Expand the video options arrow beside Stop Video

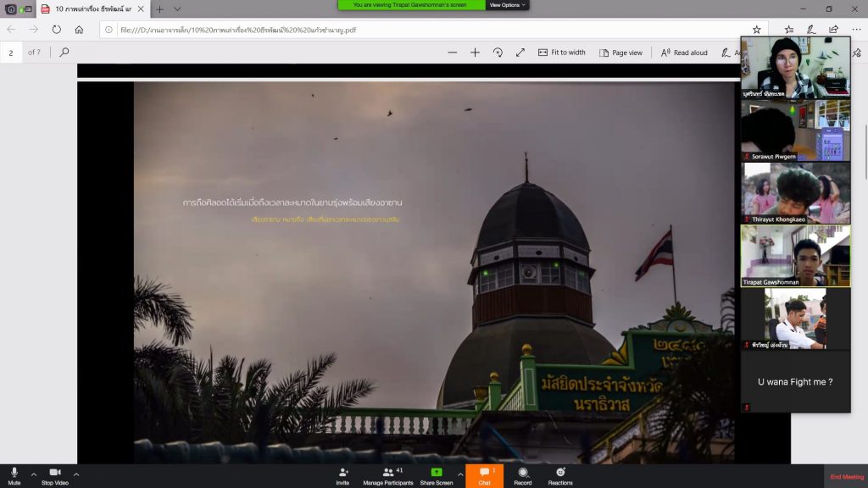coord(76,474)
